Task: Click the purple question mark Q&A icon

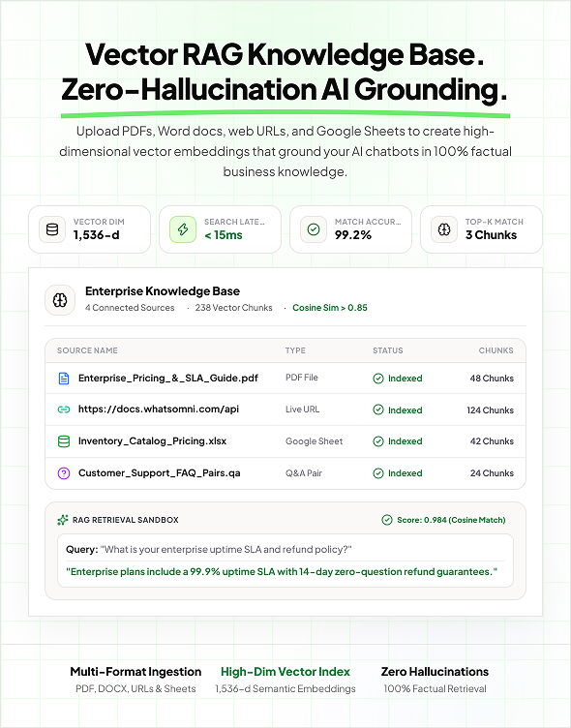Action: coord(64,473)
